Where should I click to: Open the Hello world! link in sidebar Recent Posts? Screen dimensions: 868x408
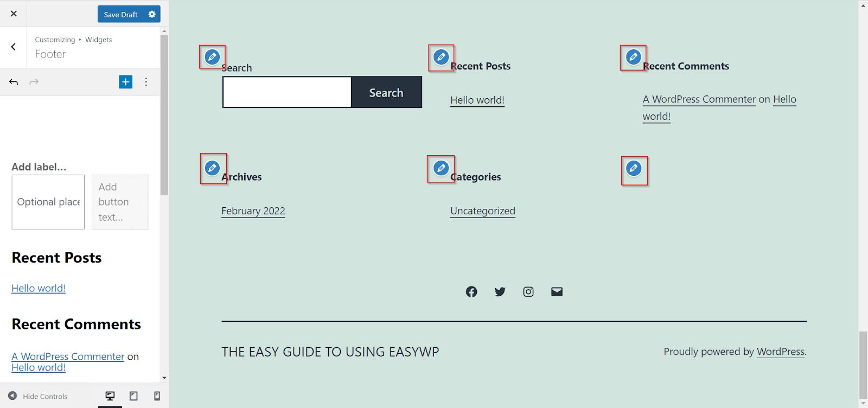pos(39,288)
